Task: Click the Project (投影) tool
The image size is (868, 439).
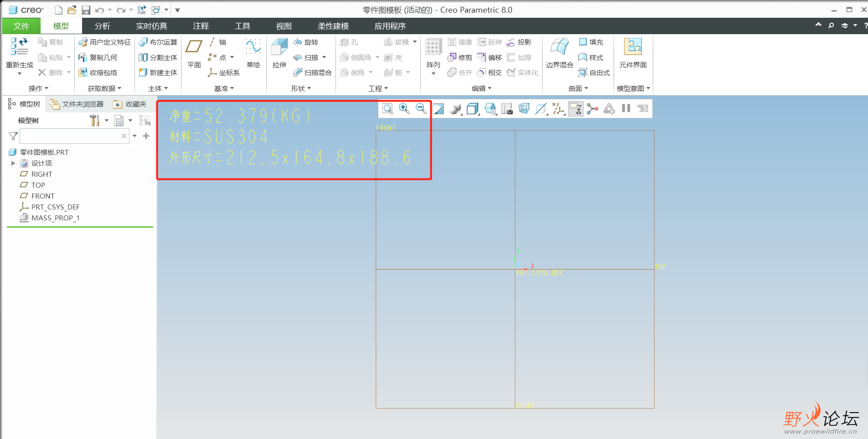Action: [519, 42]
